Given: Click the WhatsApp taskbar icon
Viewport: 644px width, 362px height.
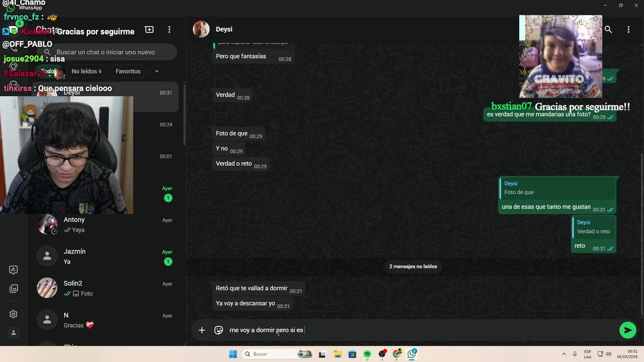Looking at the screenshot, I should 412,354.
